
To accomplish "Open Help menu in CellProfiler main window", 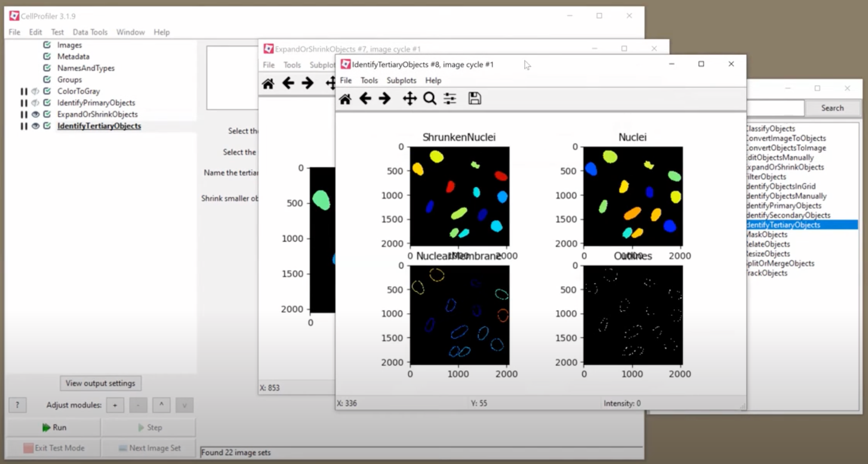I will (162, 32).
